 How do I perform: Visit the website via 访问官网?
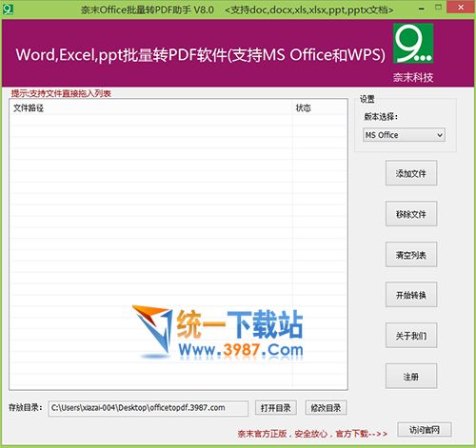pos(425,430)
